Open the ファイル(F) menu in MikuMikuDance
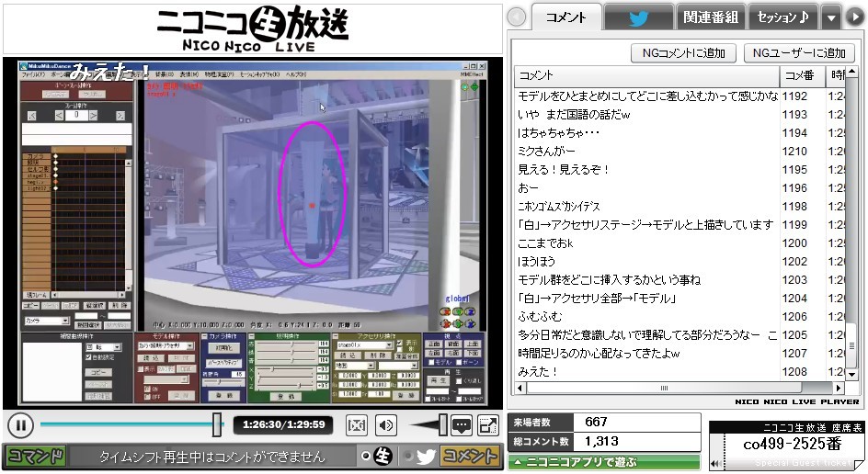 click(34, 74)
